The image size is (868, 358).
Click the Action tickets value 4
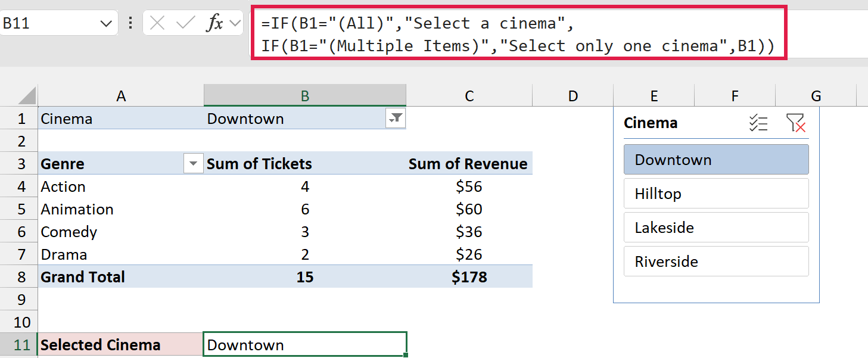pos(305,186)
